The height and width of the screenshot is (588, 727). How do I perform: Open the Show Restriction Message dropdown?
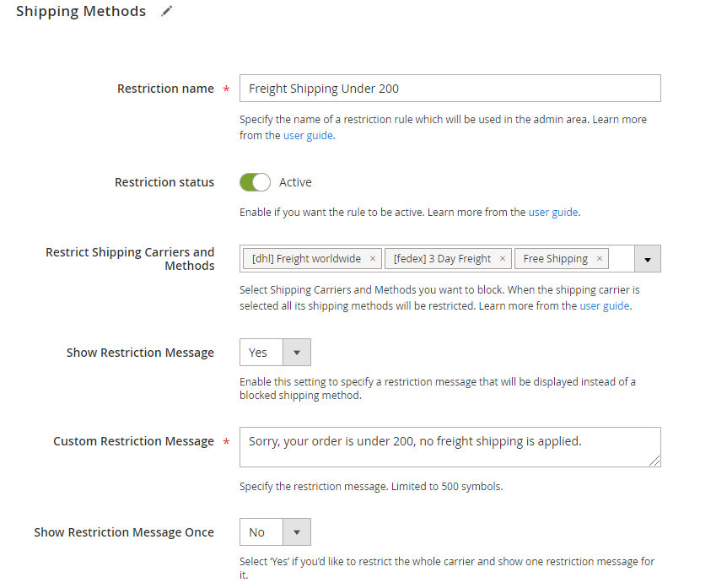[276, 353]
